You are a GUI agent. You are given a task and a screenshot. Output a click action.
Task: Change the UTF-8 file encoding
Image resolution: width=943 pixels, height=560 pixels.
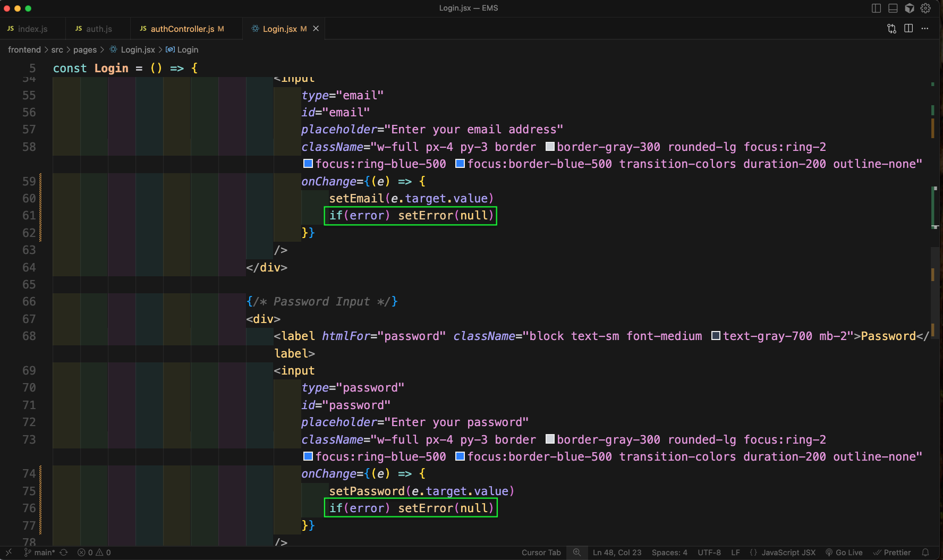pos(709,553)
